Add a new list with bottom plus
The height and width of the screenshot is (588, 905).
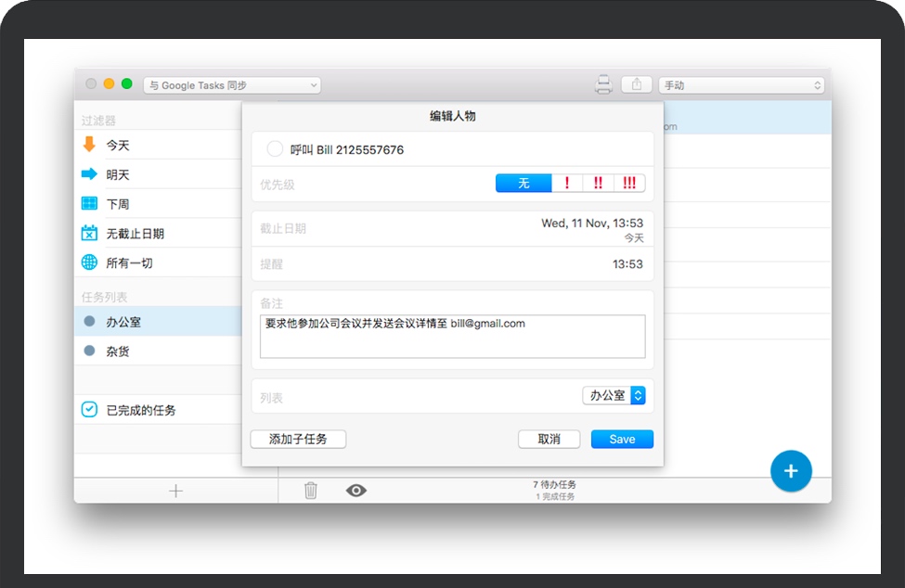click(x=175, y=491)
